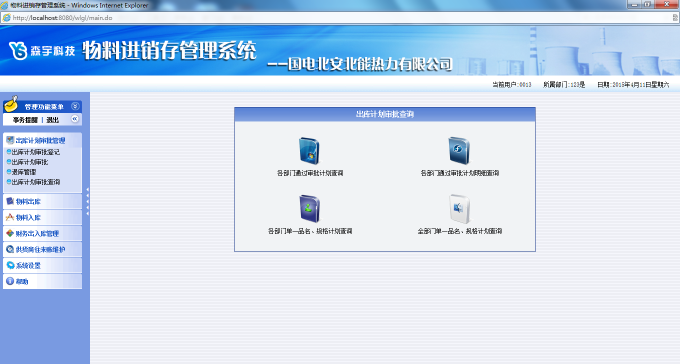Open 各部门通过审批计划查询 blue box icon
The image size is (680, 364).
coord(309,151)
